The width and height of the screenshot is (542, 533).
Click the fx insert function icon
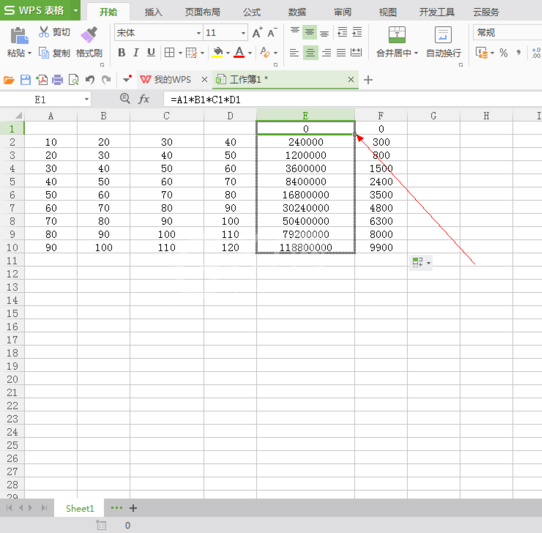coord(144,100)
